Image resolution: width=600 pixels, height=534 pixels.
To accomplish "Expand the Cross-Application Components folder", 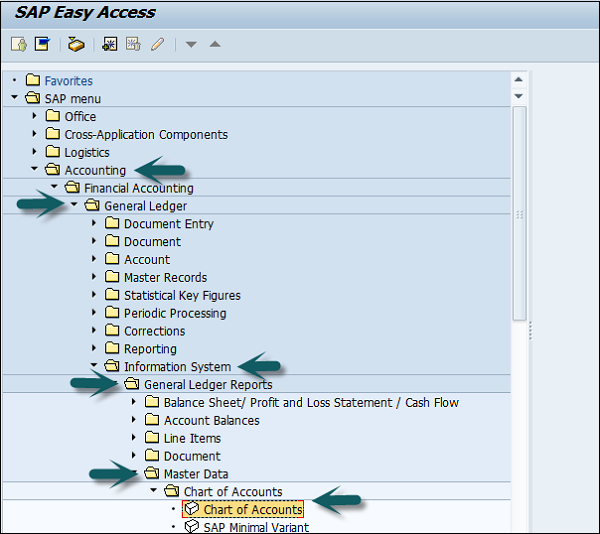I will point(34,134).
